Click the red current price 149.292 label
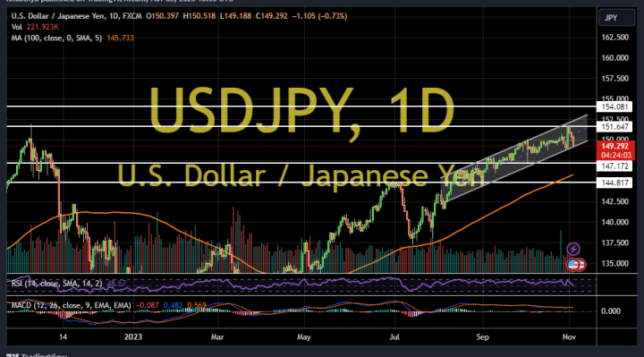The width and height of the screenshot is (644, 357). (615, 150)
